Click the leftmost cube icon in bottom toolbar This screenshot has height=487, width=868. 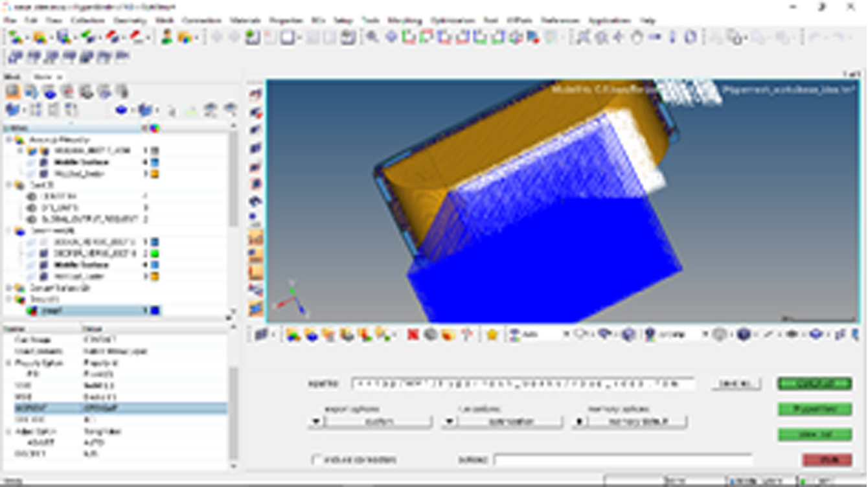tap(260, 335)
